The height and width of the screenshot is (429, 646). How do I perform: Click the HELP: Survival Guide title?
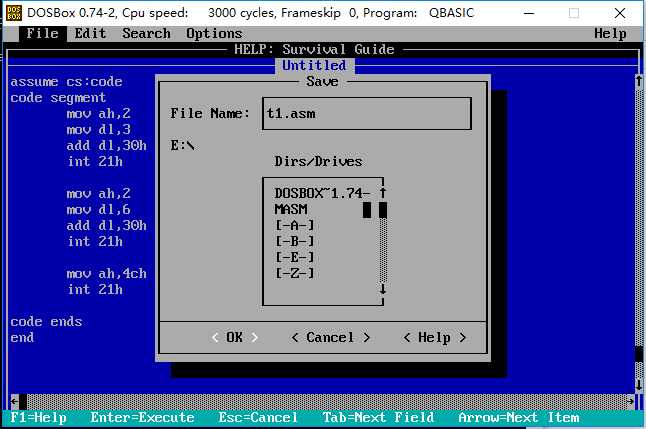point(314,49)
